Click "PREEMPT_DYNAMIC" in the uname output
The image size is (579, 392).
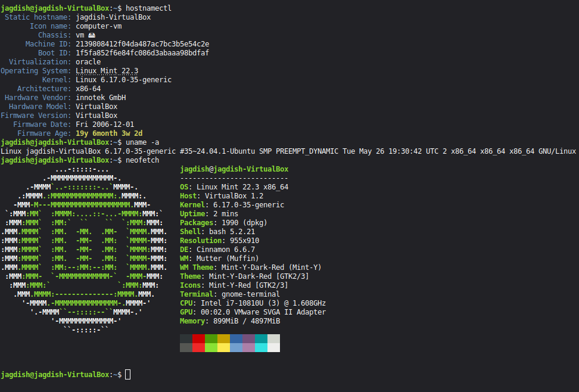pyautogui.click(x=307, y=151)
